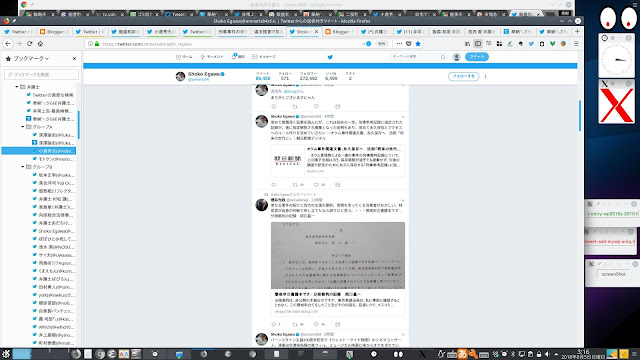Image resolution: width=640 pixels, height=360 pixels.
Task: Click the Twitter extension icon in Firefox toolbar
Action: click(531, 44)
